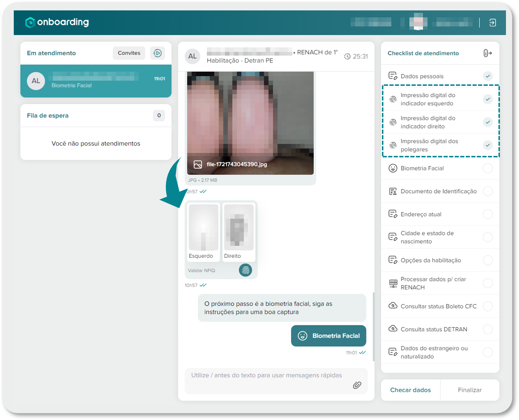
Task: Click the paperclip attachment icon
Action: (357, 385)
